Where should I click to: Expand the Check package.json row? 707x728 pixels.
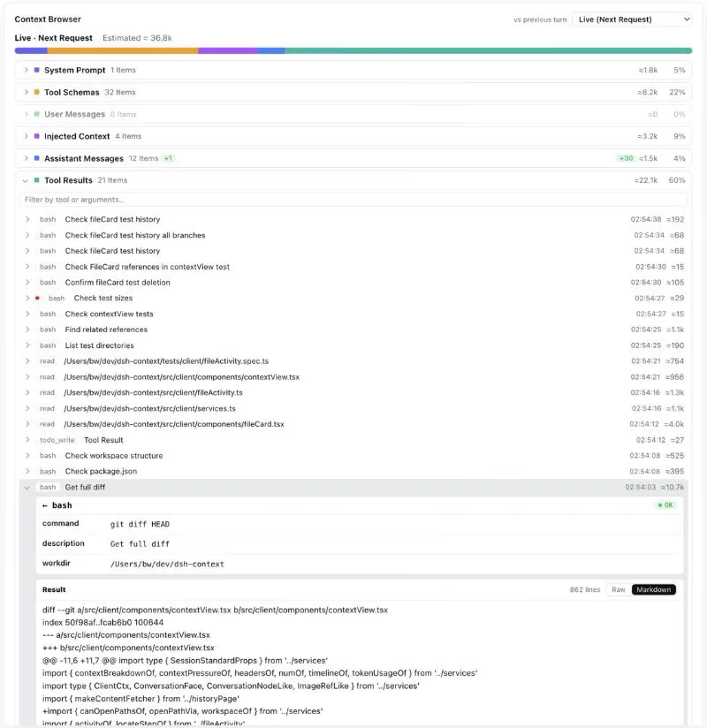pyautogui.click(x=27, y=471)
